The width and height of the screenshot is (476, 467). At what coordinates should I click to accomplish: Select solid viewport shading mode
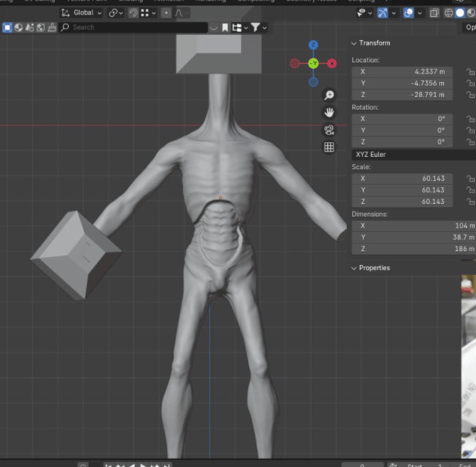coord(460,12)
